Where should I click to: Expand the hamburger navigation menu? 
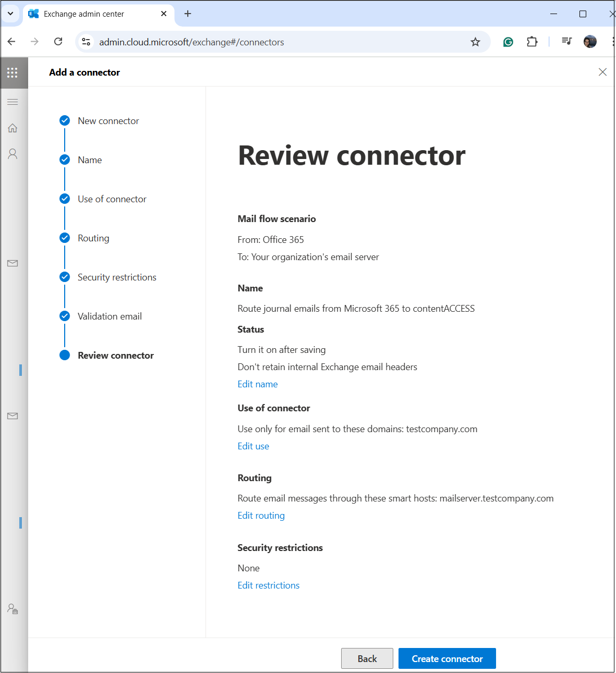[x=13, y=102]
